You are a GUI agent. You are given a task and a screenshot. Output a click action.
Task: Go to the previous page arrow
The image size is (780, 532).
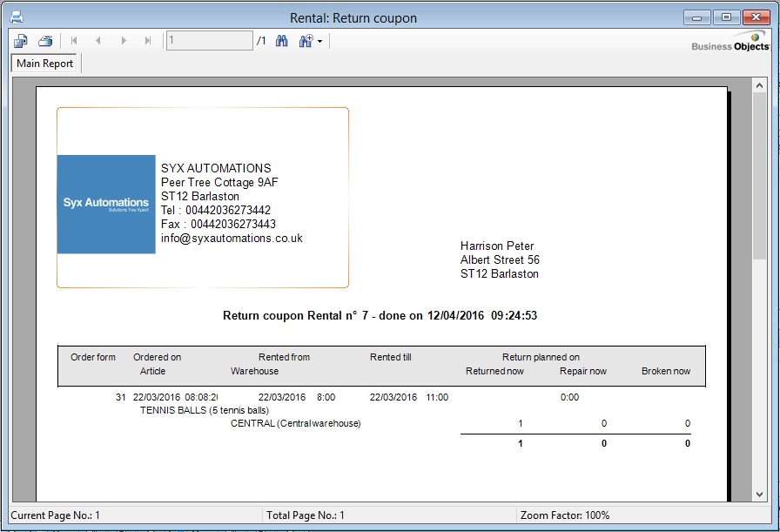point(98,41)
